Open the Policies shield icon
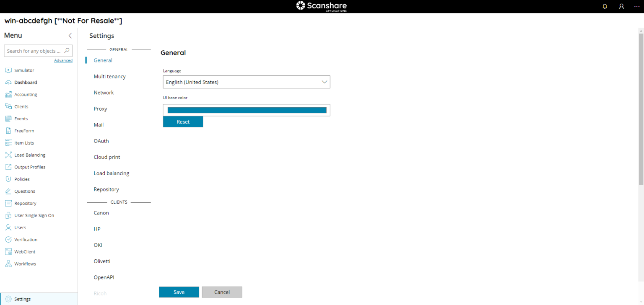This screenshot has width=644, height=305. pyautogui.click(x=8, y=179)
